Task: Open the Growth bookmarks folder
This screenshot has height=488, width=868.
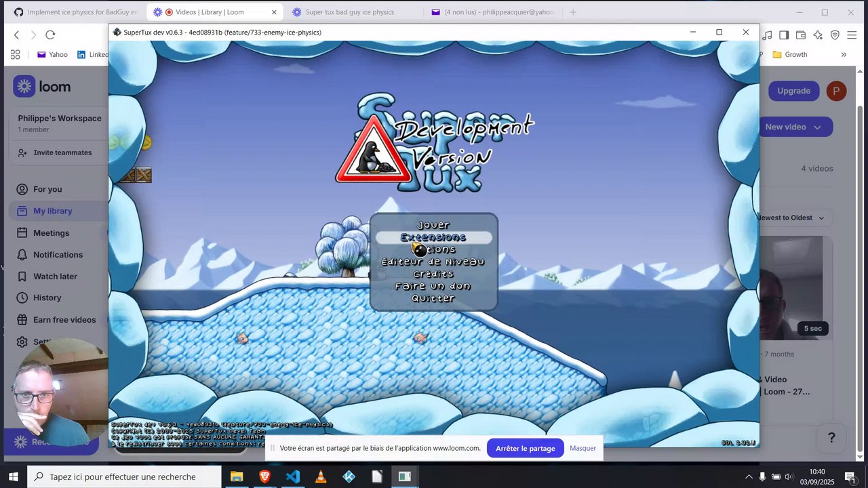Action: coord(790,54)
